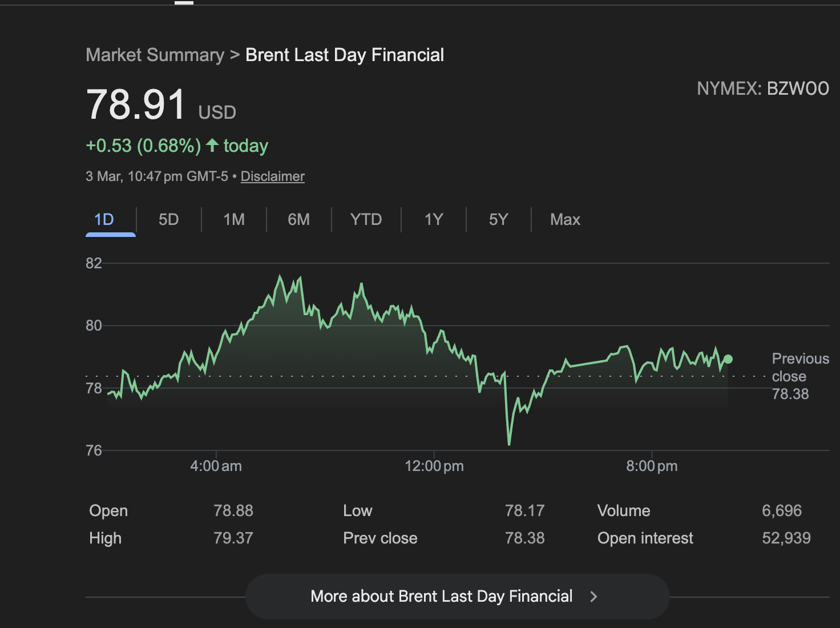Select the NYMEX: BZW00 ticker label
The width and height of the screenshot is (840, 628).
(764, 88)
